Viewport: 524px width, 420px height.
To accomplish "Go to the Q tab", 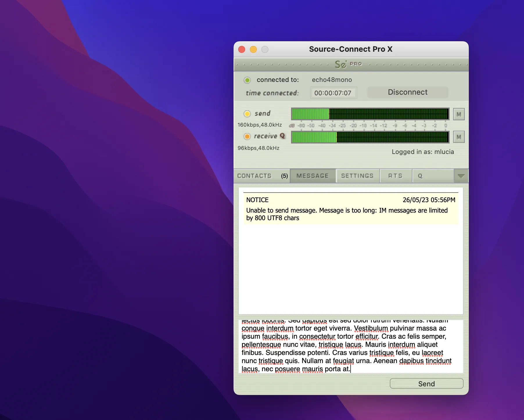I will (433, 176).
